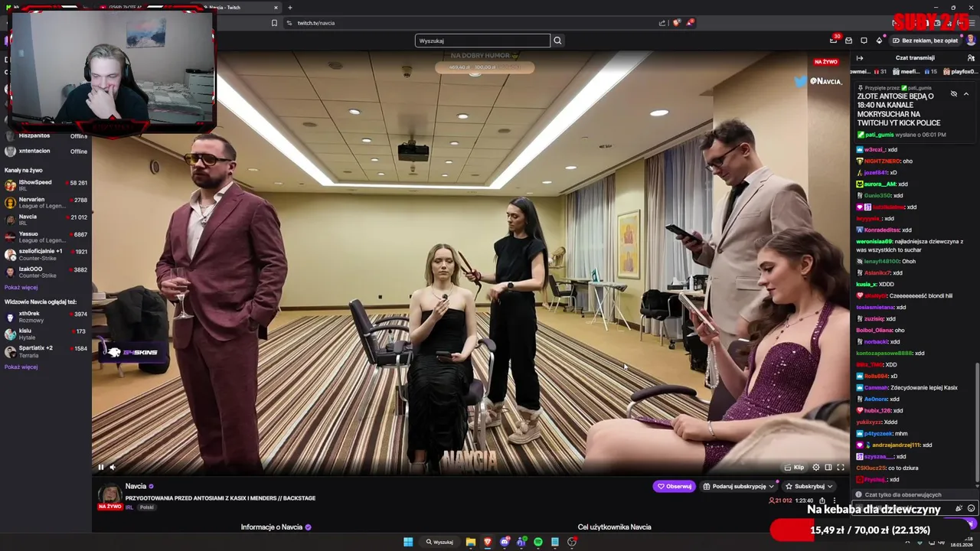This screenshot has height=551, width=980.
Task: Open the Teams taskbar icon
Action: coord(521,542)
